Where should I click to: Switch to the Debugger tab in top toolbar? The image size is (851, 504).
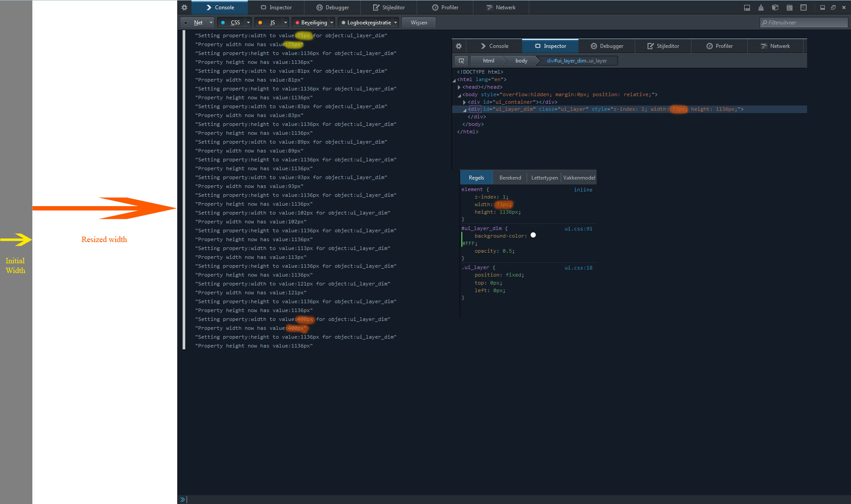pyautogui.click(x=332, y=8)
